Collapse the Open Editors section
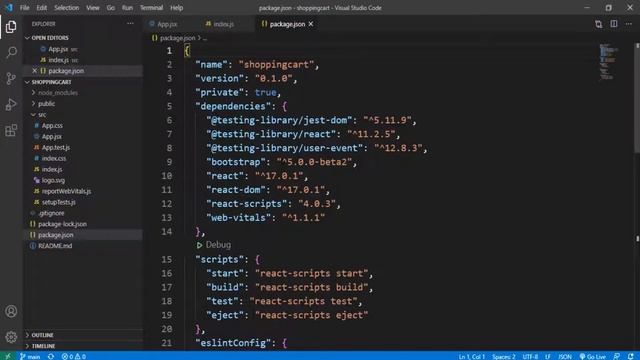 83,38
